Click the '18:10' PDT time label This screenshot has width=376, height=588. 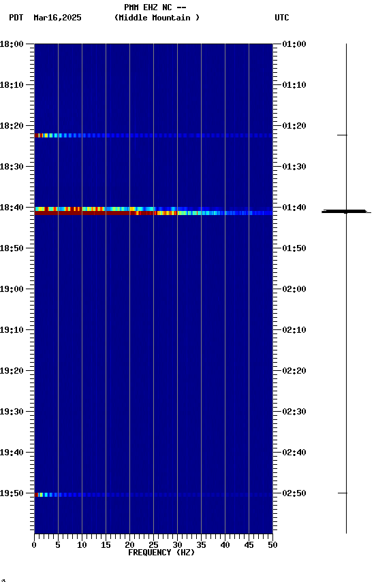coord(12,85)
